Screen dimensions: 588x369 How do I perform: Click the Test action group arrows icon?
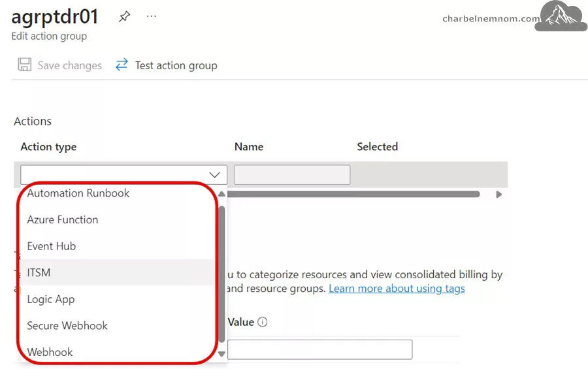[122, 65]
